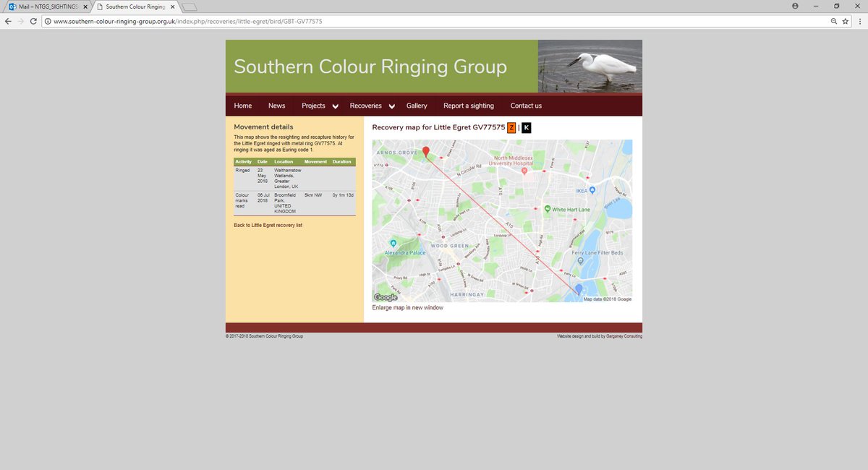This screenshot has width=868, height=470.
Task: Click the blue origin map pin
Action: [578, 289]
